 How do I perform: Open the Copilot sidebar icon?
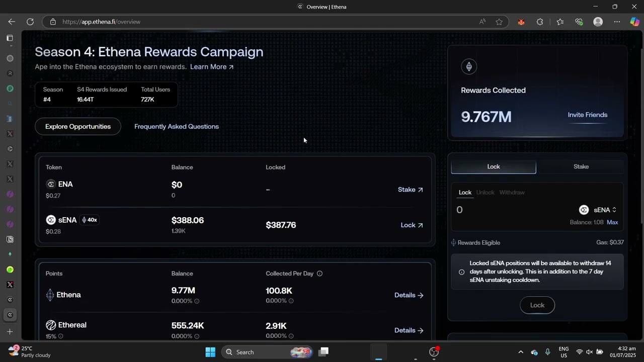point(634,22)
